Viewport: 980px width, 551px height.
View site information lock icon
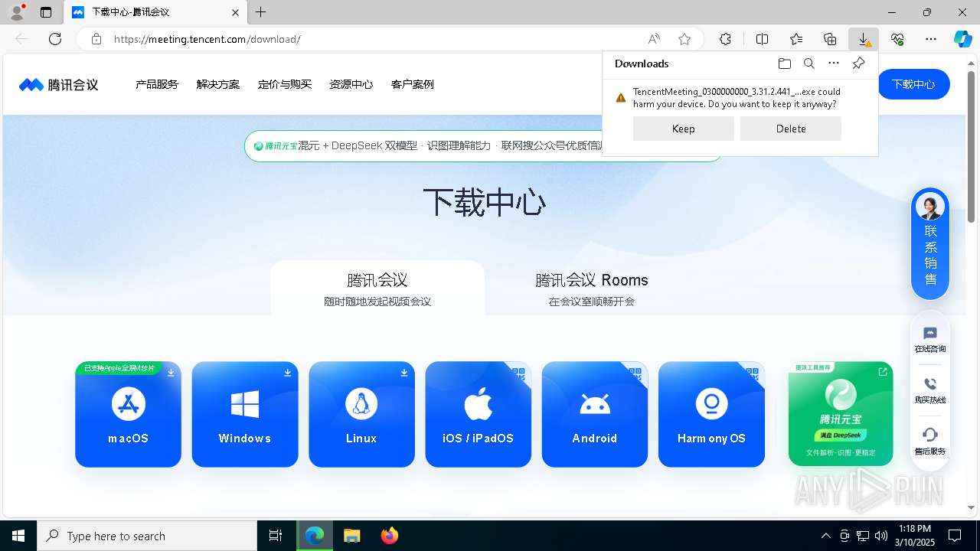(x=96, y=39)
